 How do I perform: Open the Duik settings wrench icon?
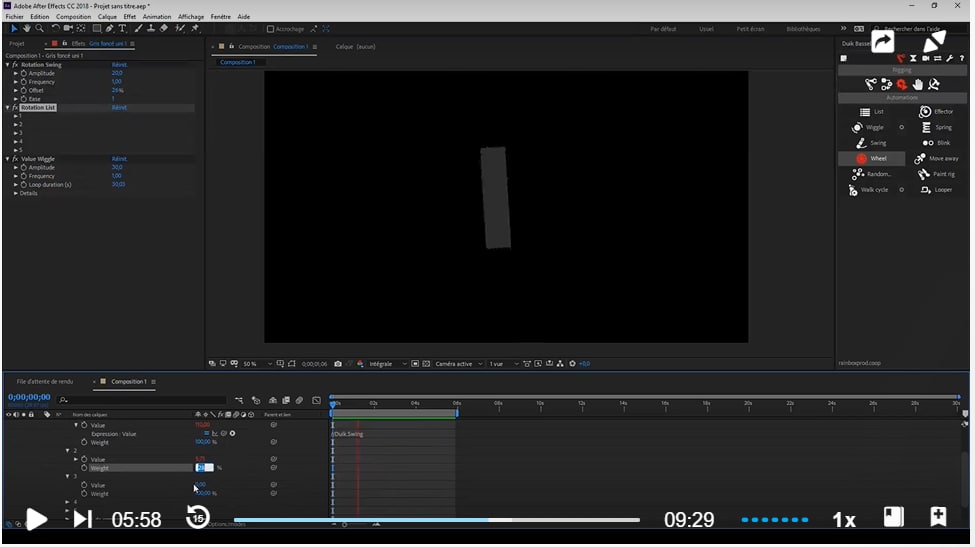(x=949, y=58)
